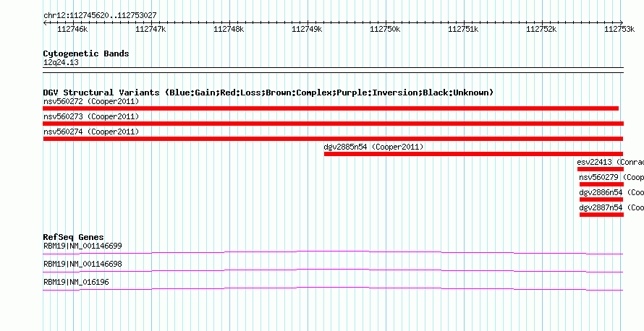Click the DGV Structural Variants track title
Image resolution: width=644 pixels, height=331 pixels.
tap(268, 93)
